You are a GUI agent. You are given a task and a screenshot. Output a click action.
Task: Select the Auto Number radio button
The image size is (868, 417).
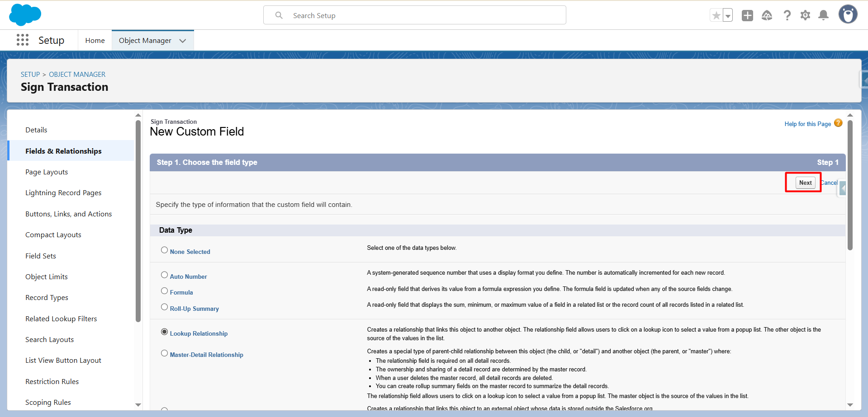tap(165, 275)
